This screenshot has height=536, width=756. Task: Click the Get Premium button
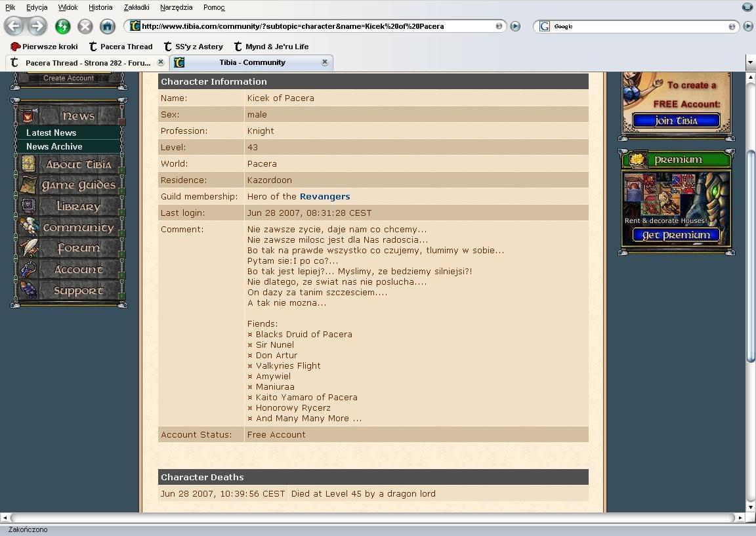click(676, 235)
